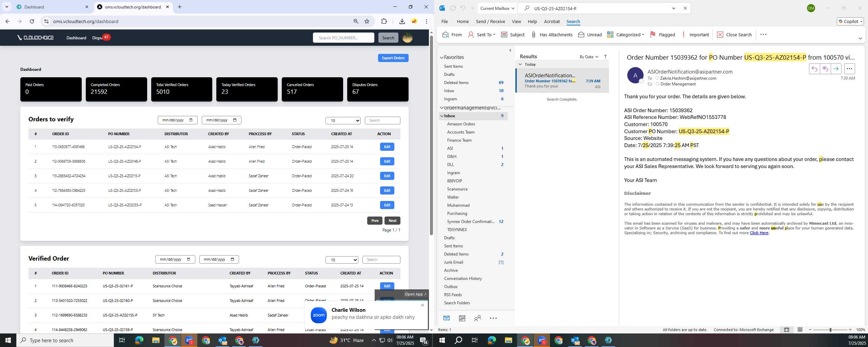Viewport: 868px width, 347px height.
Task: Edit order US-Q3-25-AZ02033-P
Action: click(387, 205)
